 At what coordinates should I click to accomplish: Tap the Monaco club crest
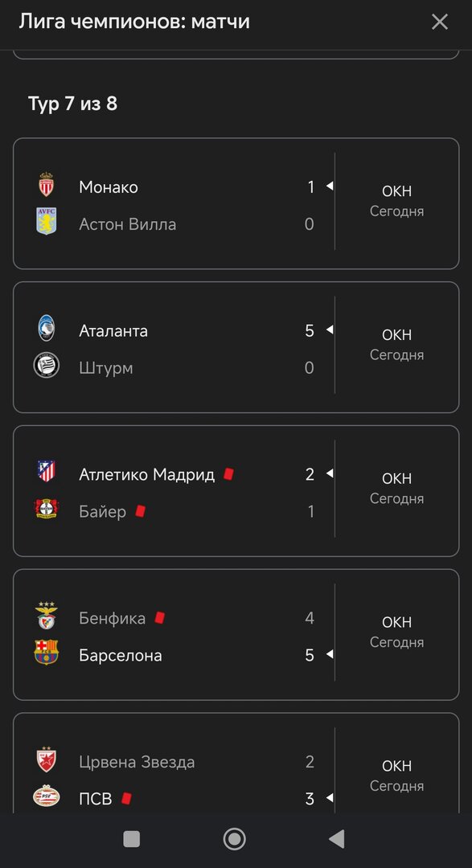47,184
